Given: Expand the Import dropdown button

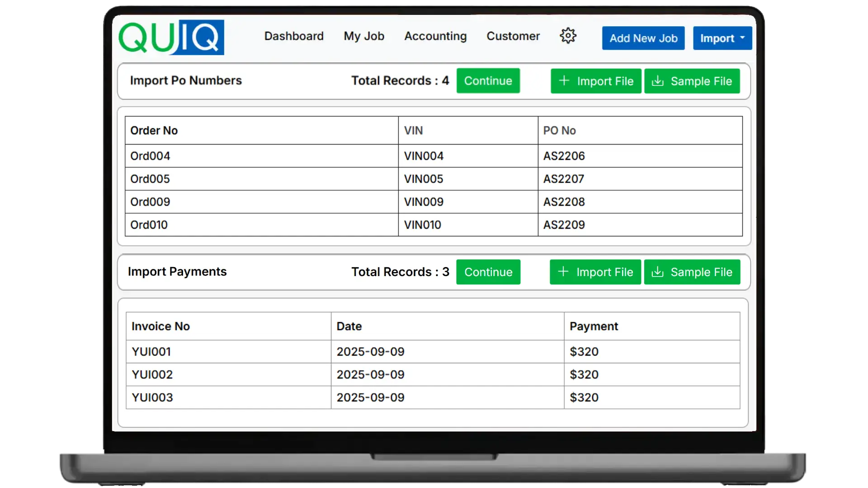Looking at the screenshot, I should 722,38.
